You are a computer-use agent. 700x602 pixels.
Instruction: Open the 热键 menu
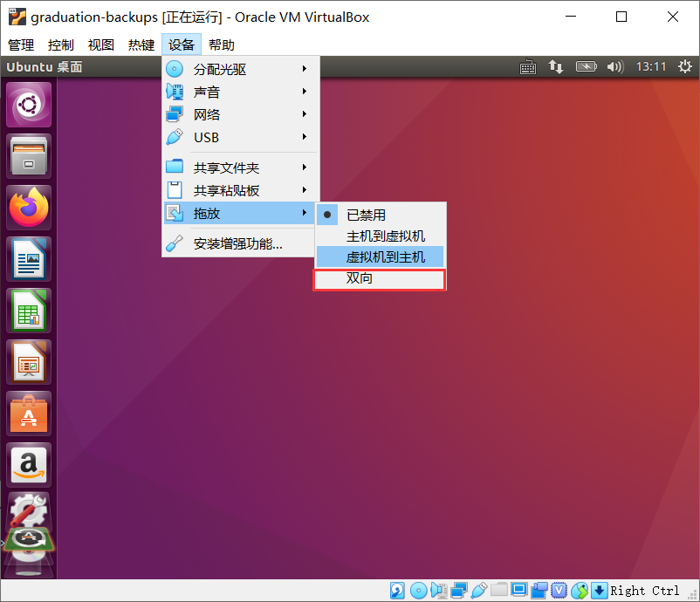click(x=141, y=44)
